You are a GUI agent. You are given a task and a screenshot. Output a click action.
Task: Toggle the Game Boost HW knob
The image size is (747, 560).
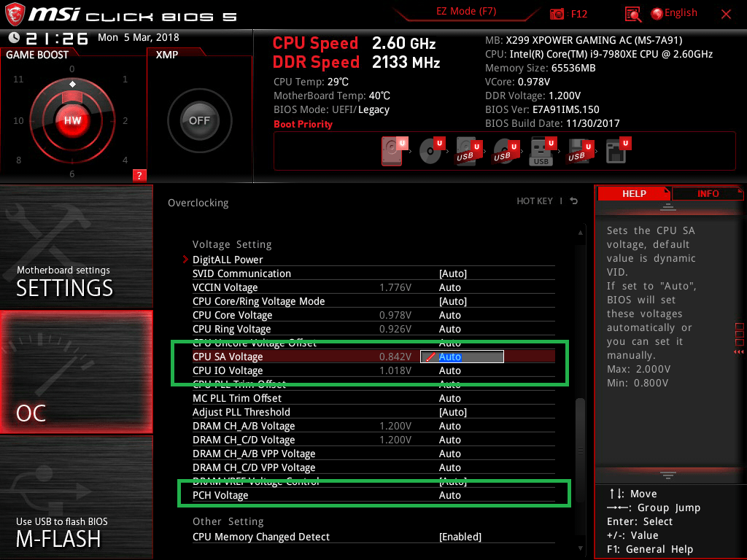coord(72,120)
